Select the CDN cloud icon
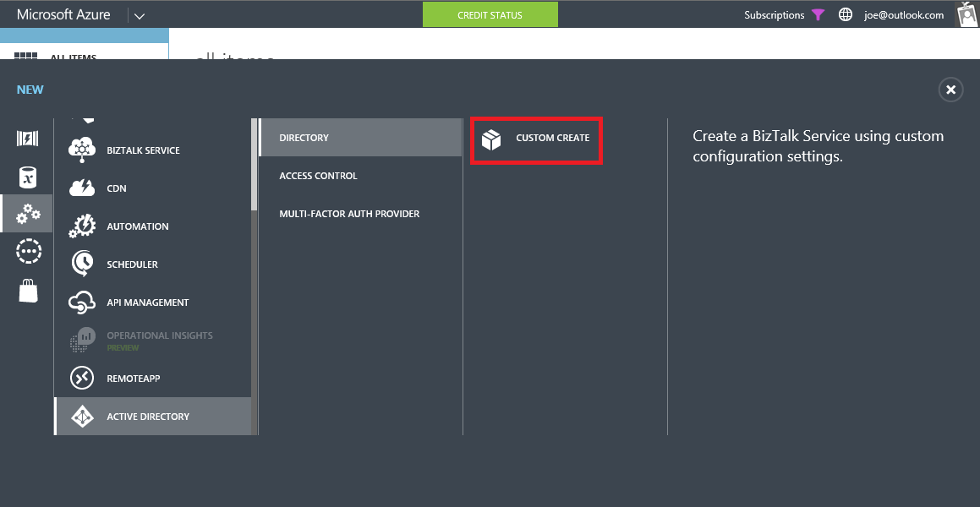The height and width of the screenshot is (507, 980). 82,188
